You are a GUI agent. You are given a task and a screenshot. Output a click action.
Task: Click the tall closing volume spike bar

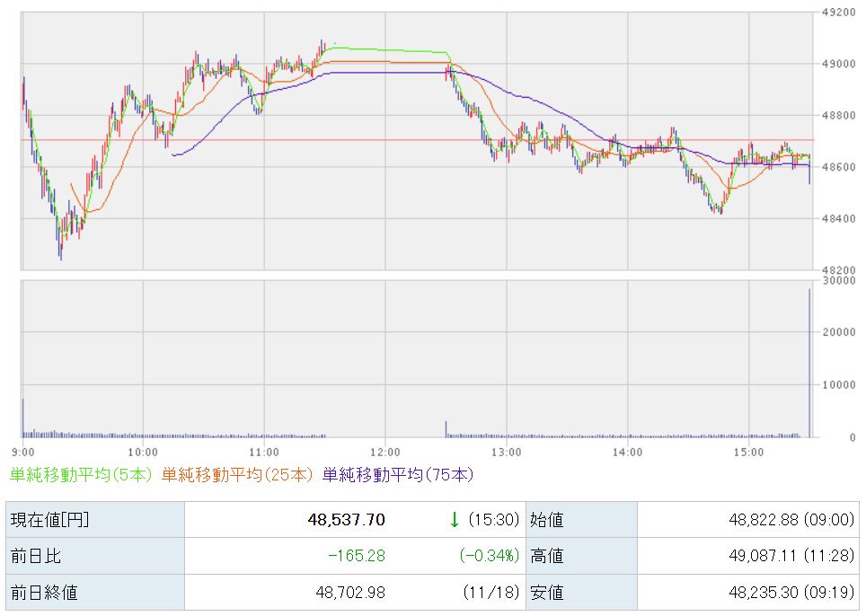[x=809, y=364]
